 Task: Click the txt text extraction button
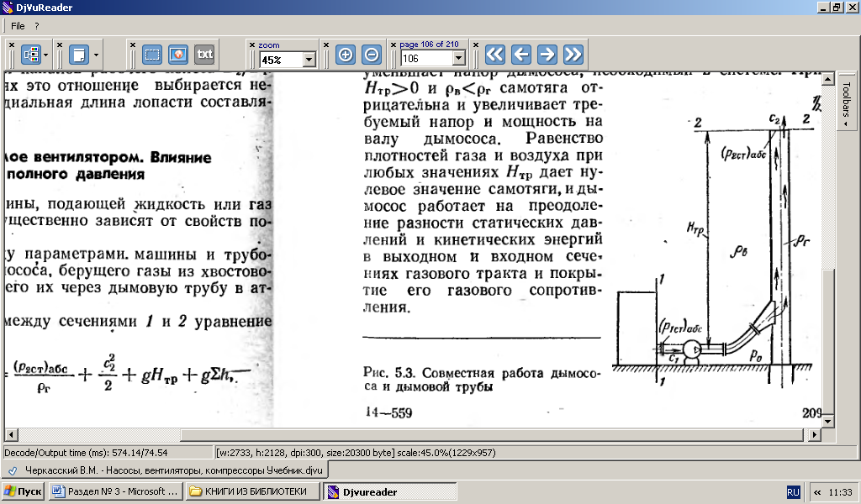coord(204,55)
